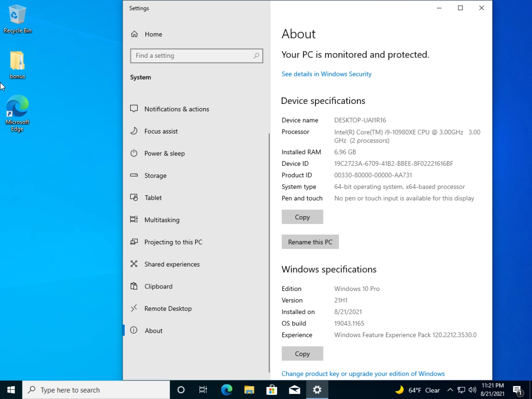Select the Installed RAM value 6.96 GB
The height and width of the screenshot is (399, 532).
[345, 152]
